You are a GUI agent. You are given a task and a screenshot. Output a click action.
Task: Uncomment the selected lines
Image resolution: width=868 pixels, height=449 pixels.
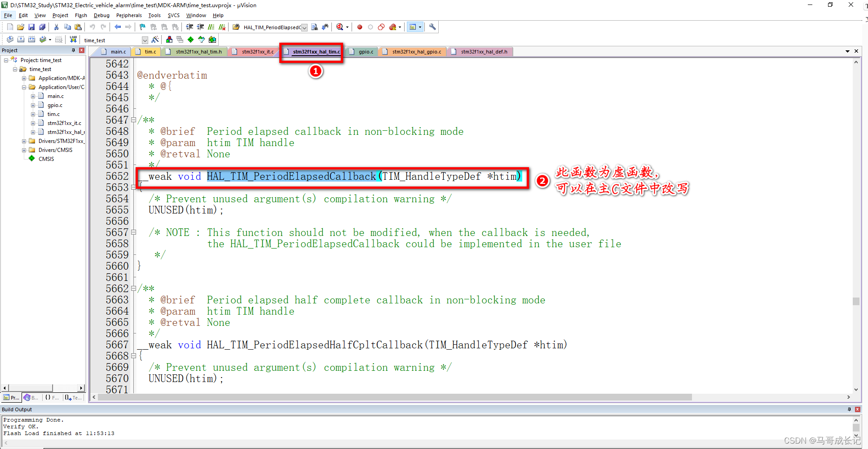click(x=222, y=27)
